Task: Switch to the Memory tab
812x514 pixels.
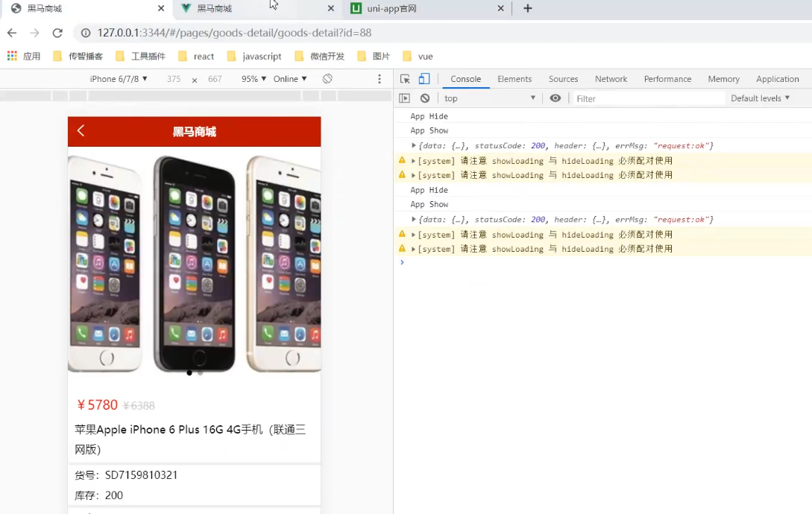Action: (723, 79)
